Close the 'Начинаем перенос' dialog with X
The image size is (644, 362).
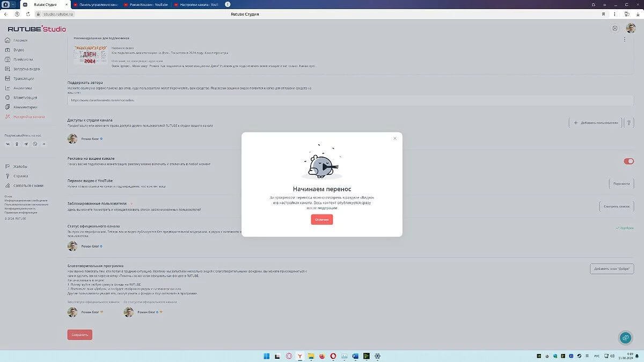pyautogui.click(x=395, y=138)
